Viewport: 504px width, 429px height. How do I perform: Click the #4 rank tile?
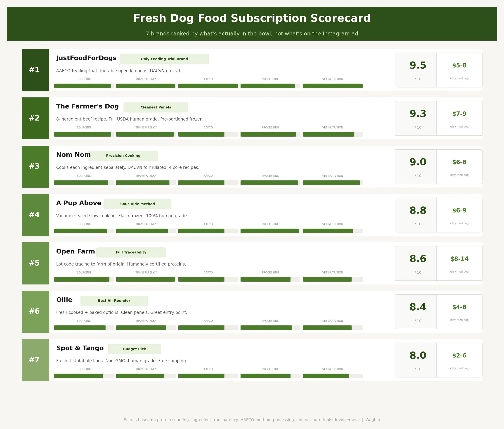[35, 215]
